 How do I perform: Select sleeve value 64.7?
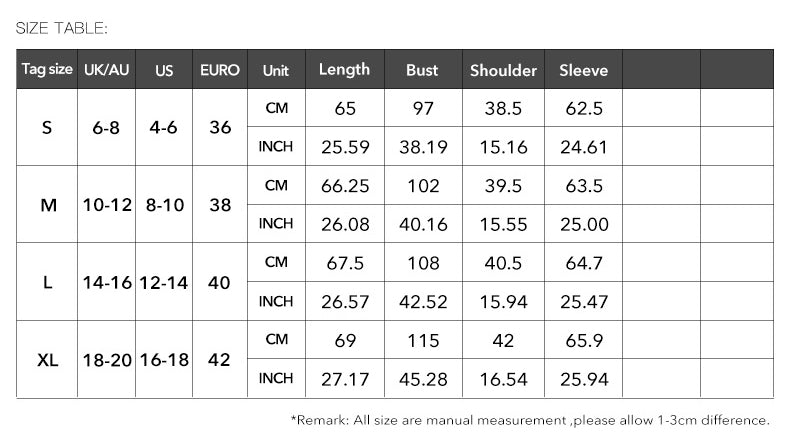click(583, 263)
